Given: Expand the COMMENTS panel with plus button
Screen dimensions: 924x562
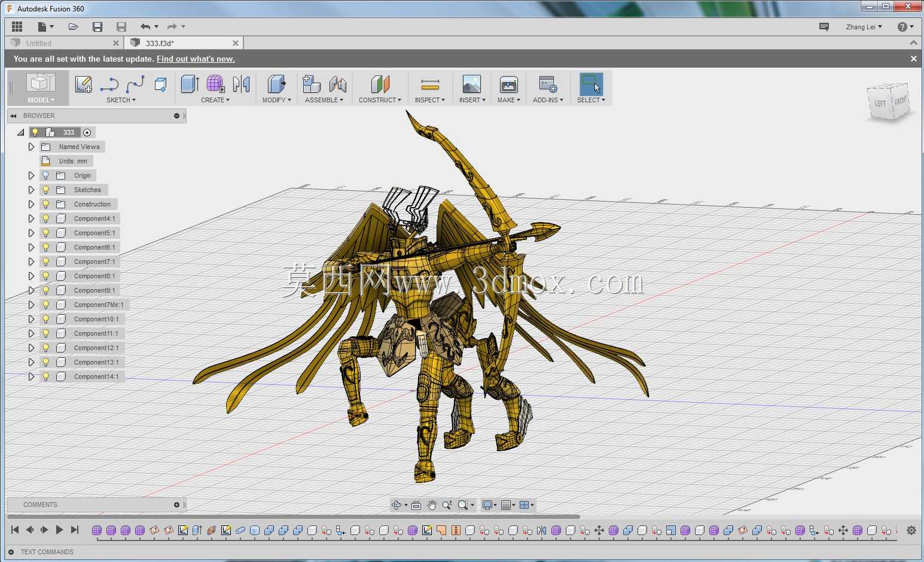Looking at the screenshot, I should click(176, 505).
